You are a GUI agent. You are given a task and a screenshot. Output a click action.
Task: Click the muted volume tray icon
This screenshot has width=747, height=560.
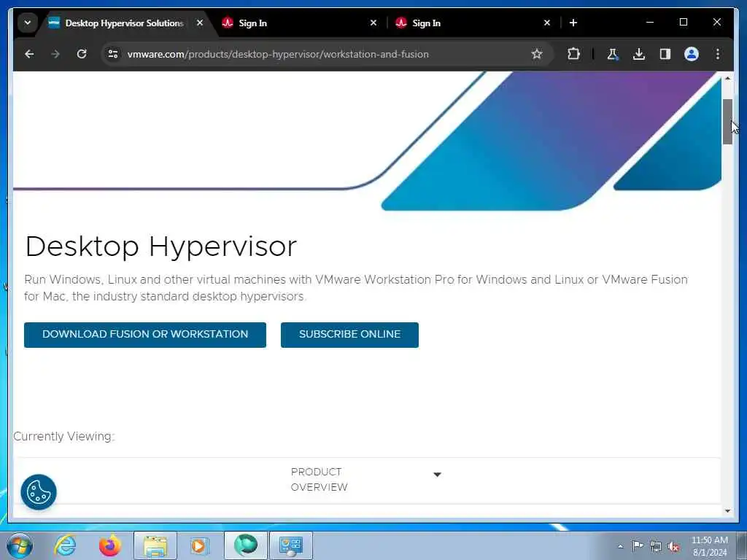(x=673, y=547)
